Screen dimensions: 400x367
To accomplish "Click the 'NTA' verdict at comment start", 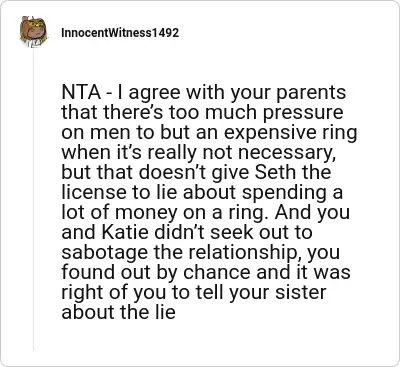I will pyautogui.click(x=81, y=92).
